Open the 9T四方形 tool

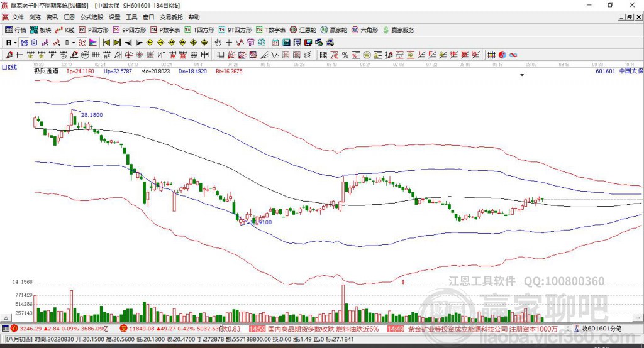pyautogui.click(x=235, y=30)
